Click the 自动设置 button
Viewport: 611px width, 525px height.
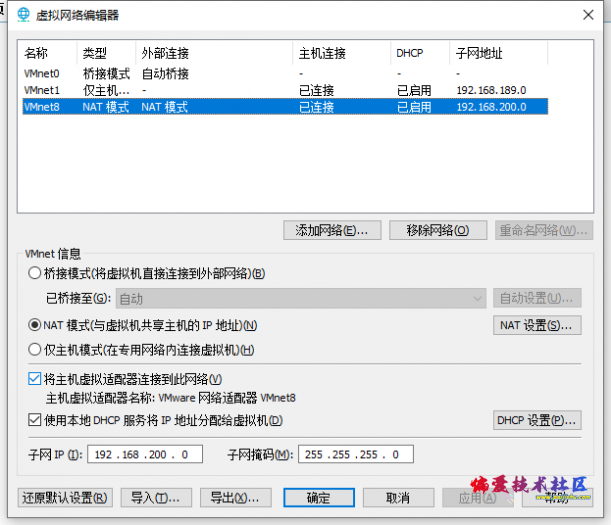point(537,298)
